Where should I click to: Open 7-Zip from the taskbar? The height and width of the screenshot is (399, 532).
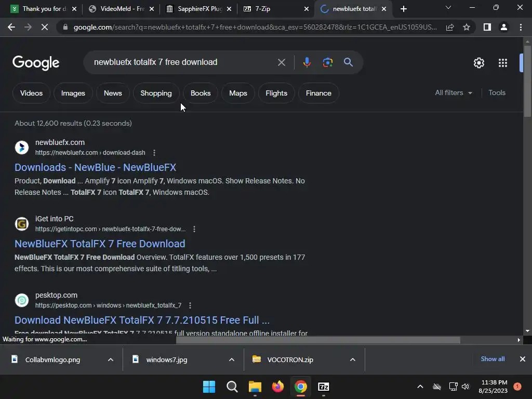coord(323,387)
